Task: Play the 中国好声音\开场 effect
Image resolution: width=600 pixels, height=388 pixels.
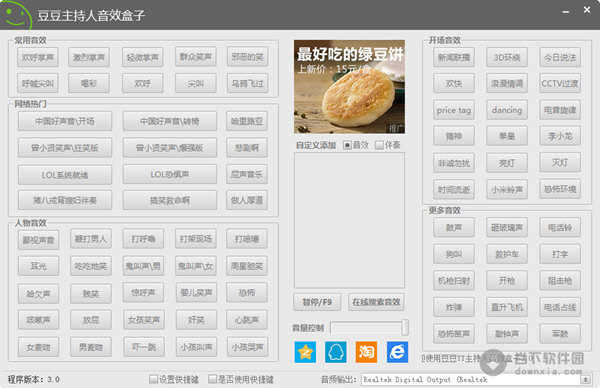Action: point(65,121)
